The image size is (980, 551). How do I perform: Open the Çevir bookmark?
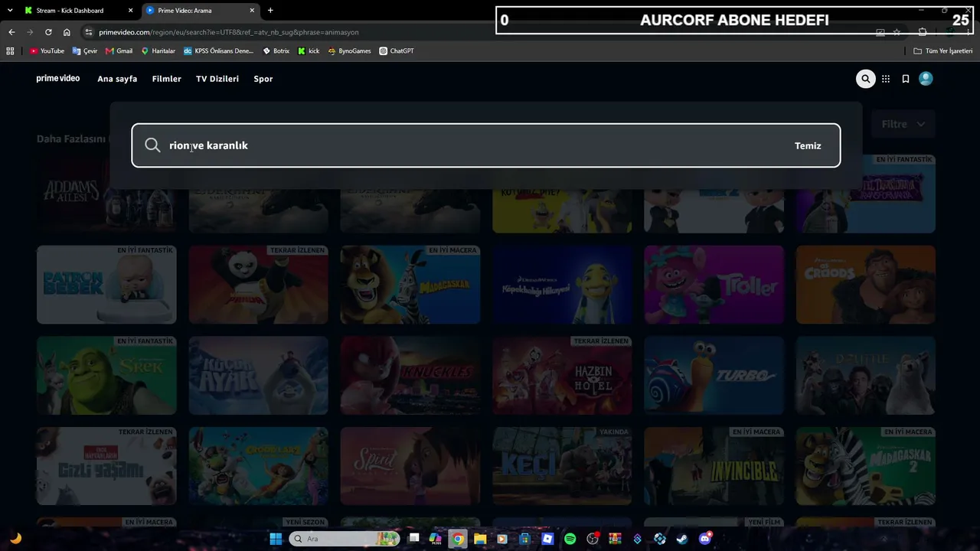85,51
